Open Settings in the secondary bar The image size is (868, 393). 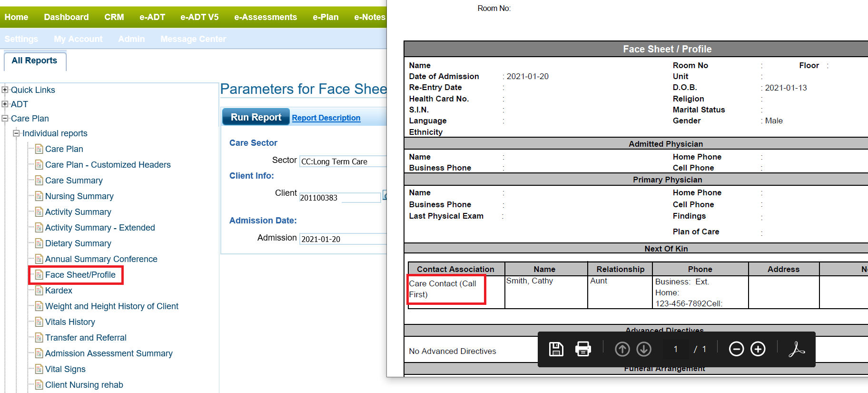point(21,39)
